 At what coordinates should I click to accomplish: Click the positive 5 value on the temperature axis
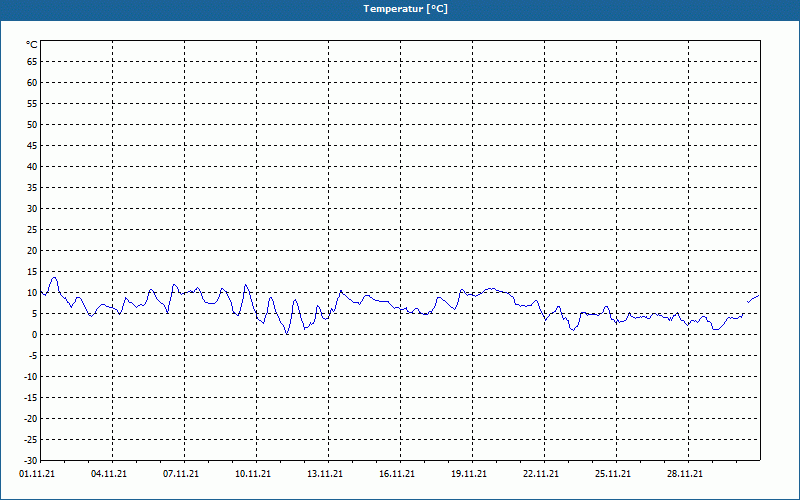tap(35, 314)
